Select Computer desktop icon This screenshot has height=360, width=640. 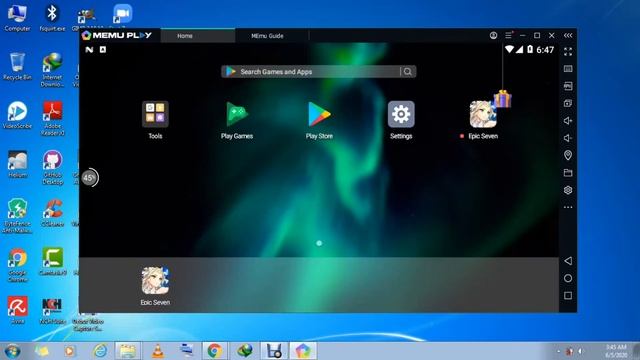coord(17,17)
